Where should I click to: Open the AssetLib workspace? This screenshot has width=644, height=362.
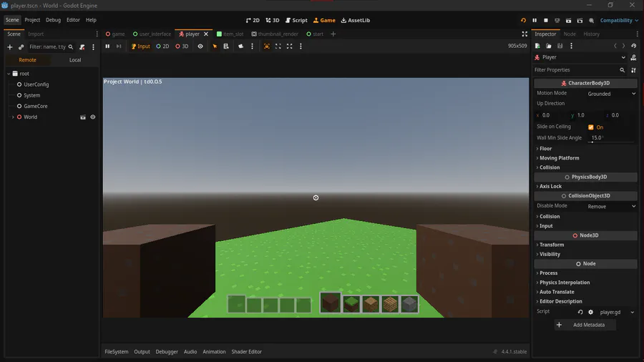(356, 20)
